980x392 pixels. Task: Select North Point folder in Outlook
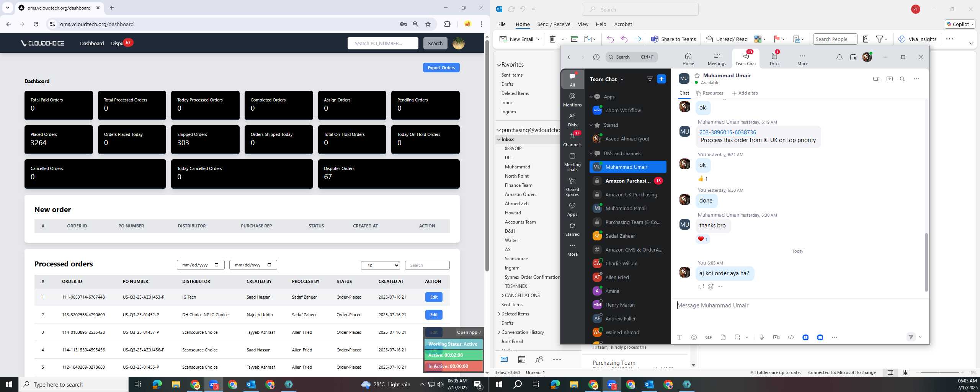point(516,176)
